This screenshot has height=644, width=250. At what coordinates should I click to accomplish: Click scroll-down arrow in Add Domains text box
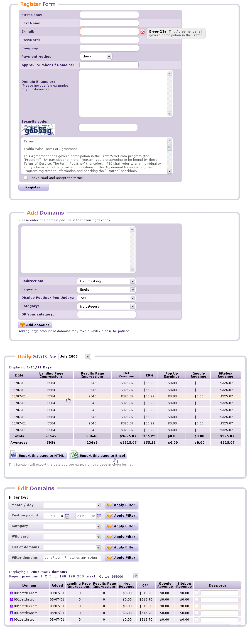pos(132,270)
